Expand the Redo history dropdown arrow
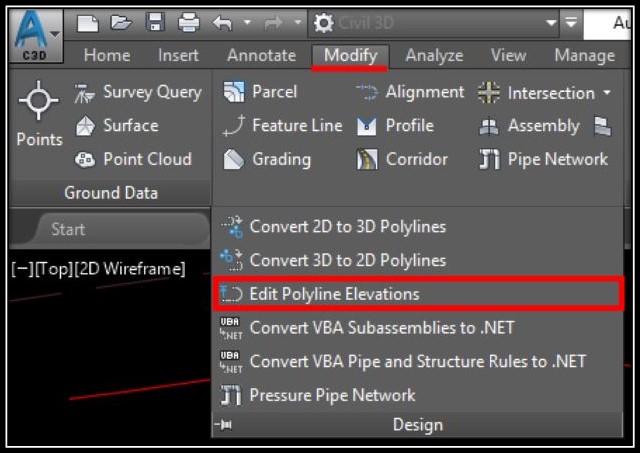640x453 pixels. click(298, 22)
